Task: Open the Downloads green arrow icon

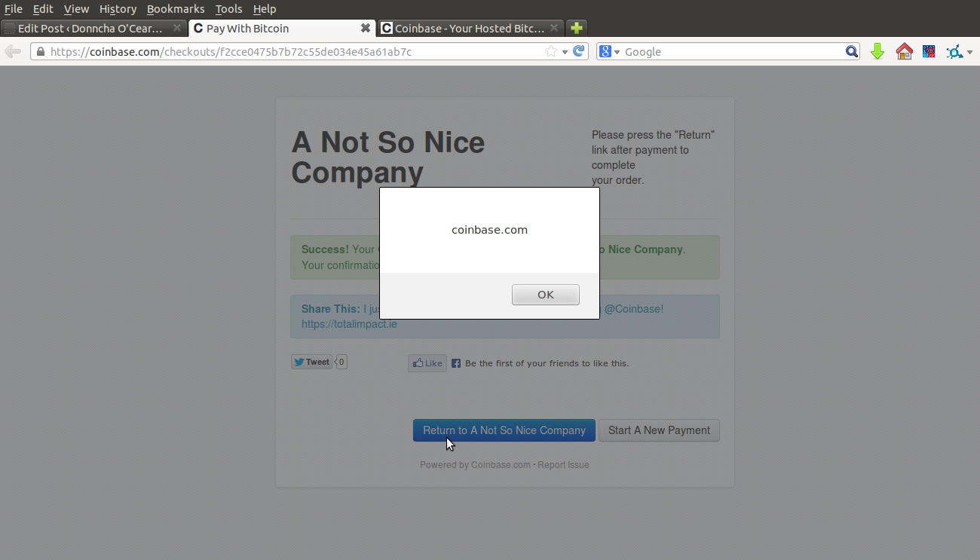Action: point(877,51)
